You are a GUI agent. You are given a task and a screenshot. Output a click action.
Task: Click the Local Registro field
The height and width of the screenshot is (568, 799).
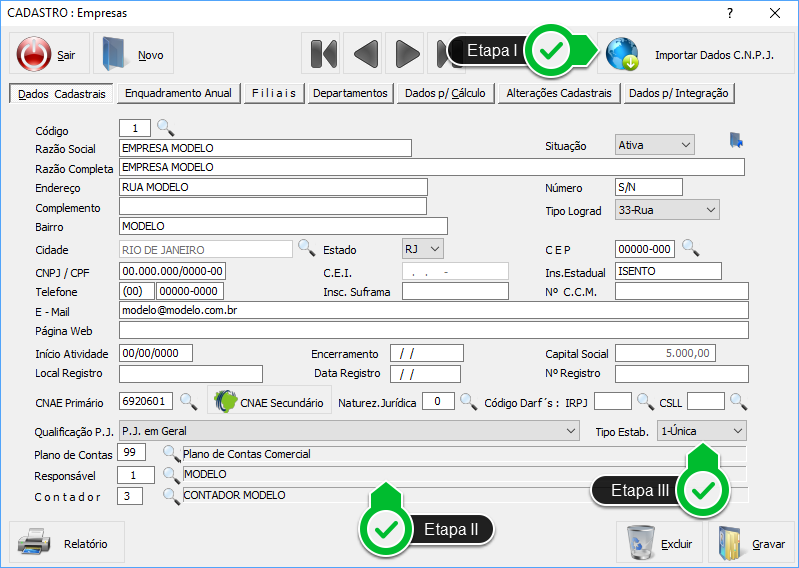click(x=191, y=373)
